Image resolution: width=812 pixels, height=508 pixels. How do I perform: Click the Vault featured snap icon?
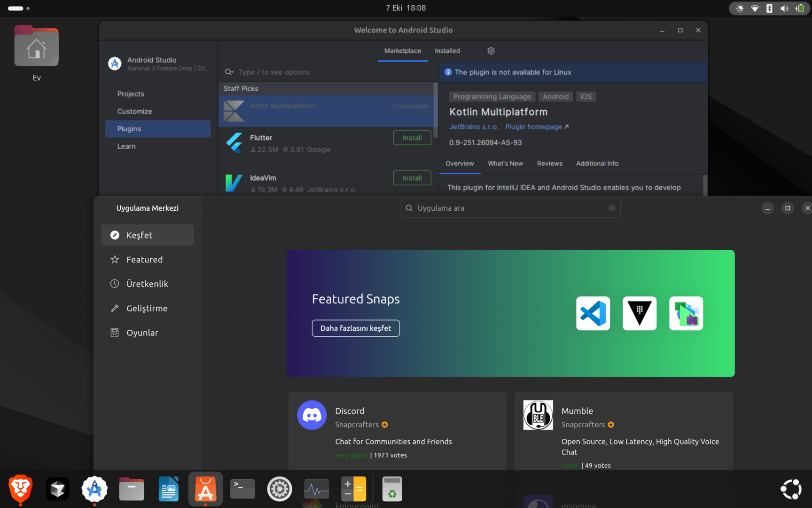pos(640,313)
